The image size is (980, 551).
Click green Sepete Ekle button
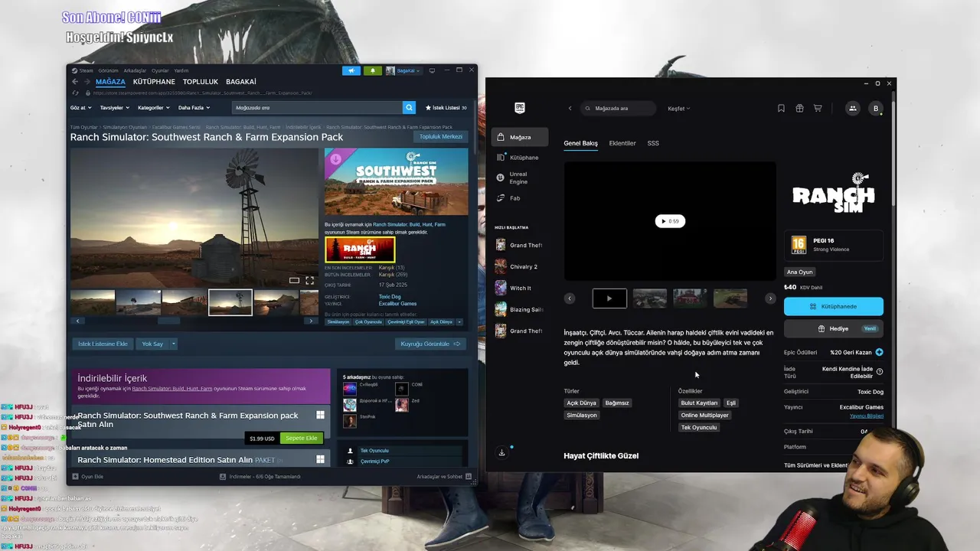pos(302,439)
